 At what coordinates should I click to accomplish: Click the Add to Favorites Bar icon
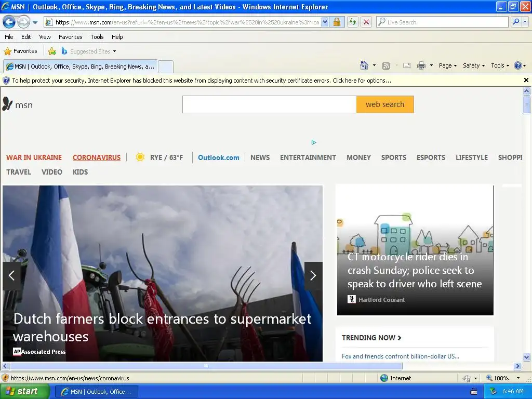[52, 51]
